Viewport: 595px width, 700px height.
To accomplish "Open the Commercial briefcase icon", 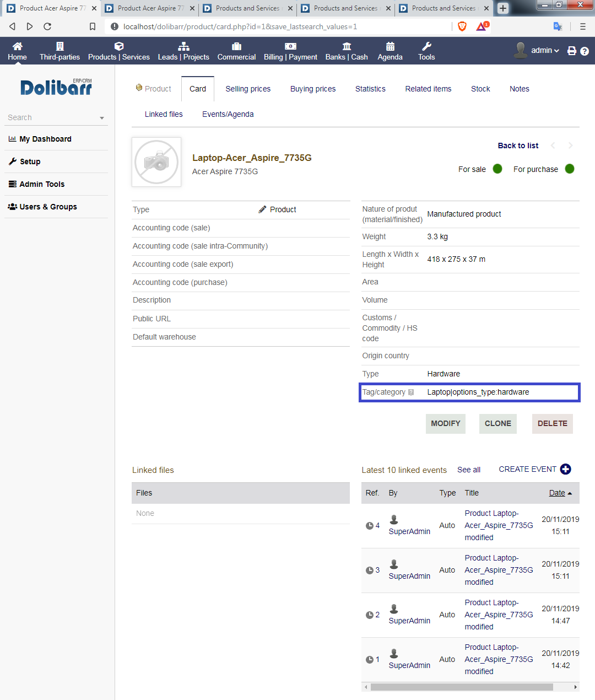I will click(236, 46).
